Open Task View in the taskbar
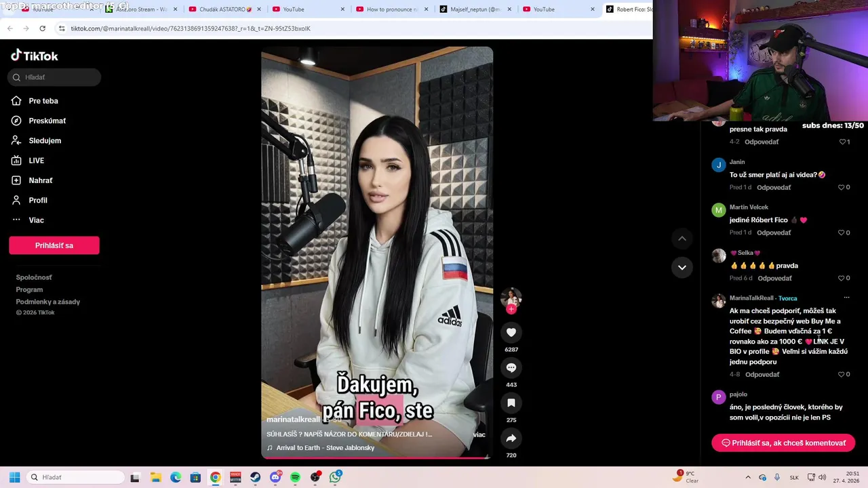 pyautogui.click(x=135, y=477)
